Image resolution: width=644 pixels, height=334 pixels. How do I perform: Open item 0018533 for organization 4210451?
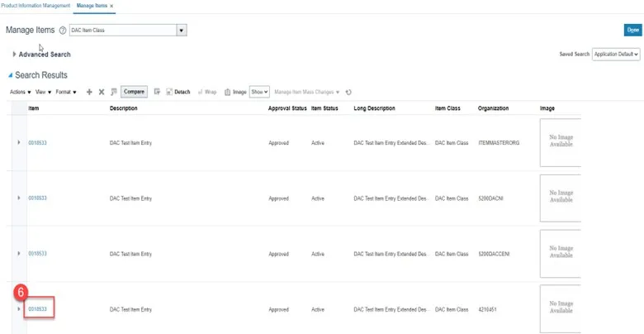pos(37,309)
